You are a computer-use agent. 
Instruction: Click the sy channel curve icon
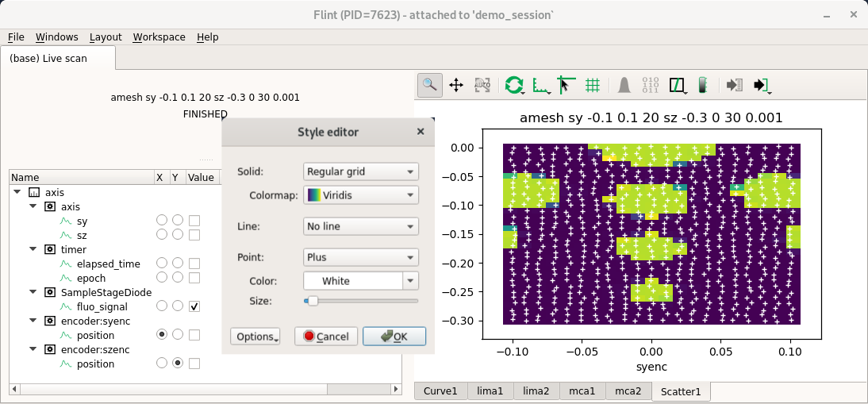[x=67, y=221]
